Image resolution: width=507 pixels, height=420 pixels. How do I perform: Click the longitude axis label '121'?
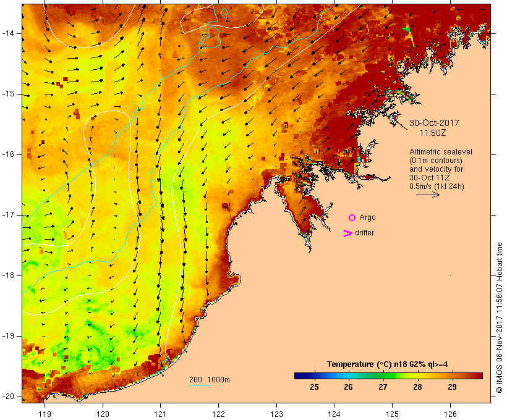[160, 414]
